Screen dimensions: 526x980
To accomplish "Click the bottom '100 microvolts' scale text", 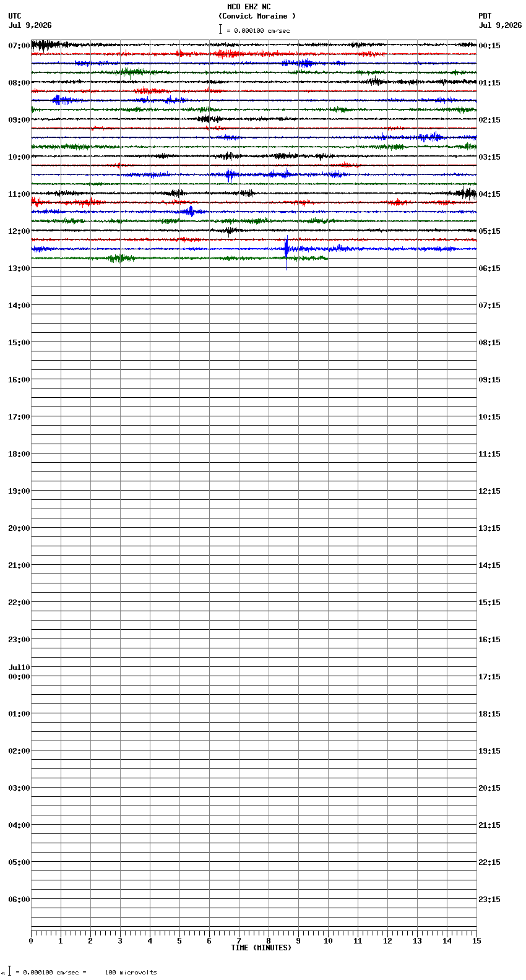I will pyautogui.click(x=131, y=973).
